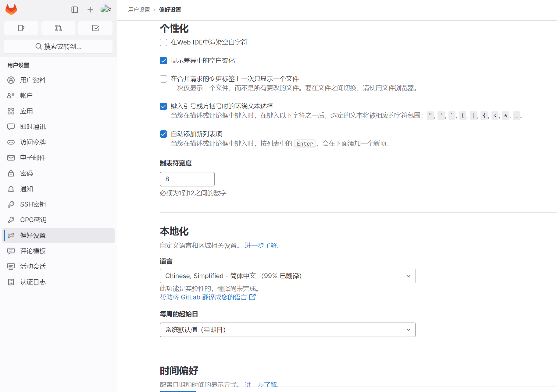Open the 语言 language dropdown
This screenshot has height=392, width=557.
tap(287, 276)
